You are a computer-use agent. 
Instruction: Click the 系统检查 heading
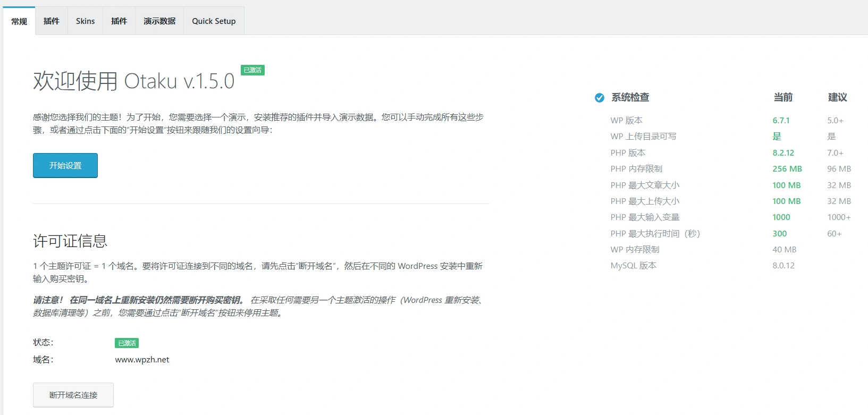(630, 97)
